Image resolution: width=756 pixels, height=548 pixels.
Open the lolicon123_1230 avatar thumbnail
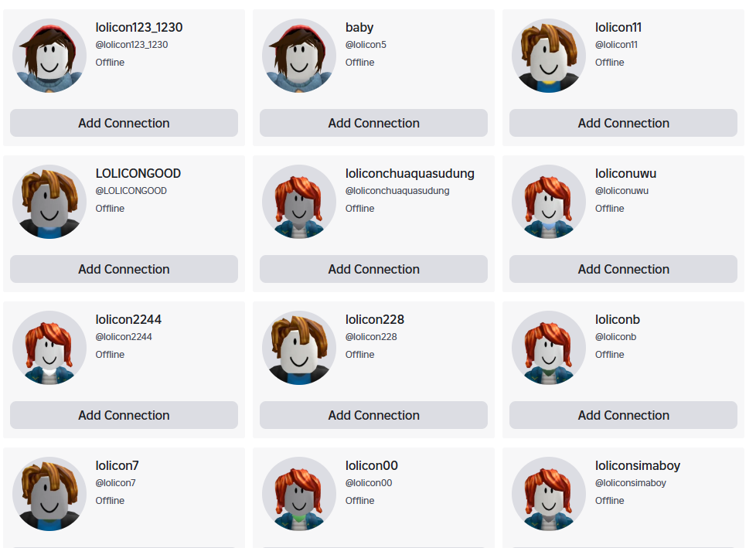[x=49, y=56]
